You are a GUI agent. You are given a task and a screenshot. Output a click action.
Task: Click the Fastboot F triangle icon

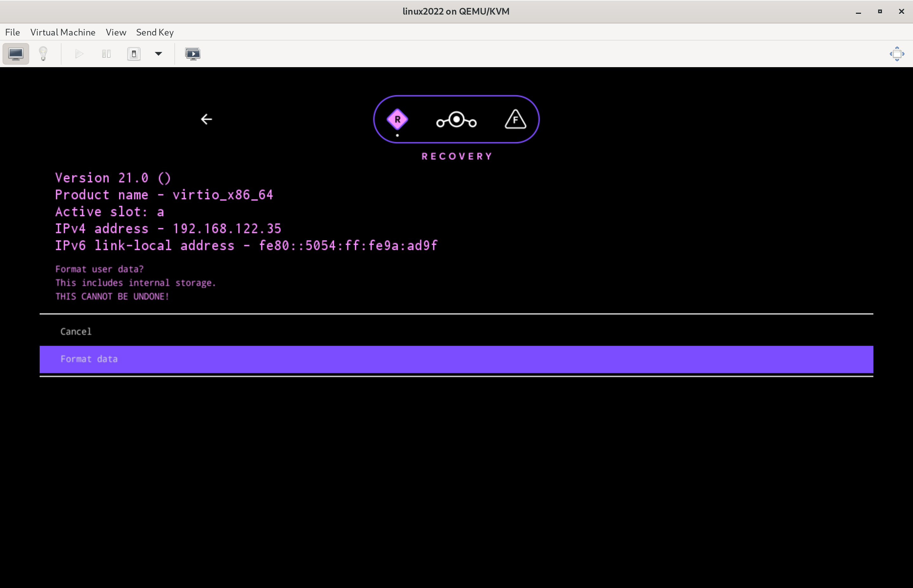515,119
